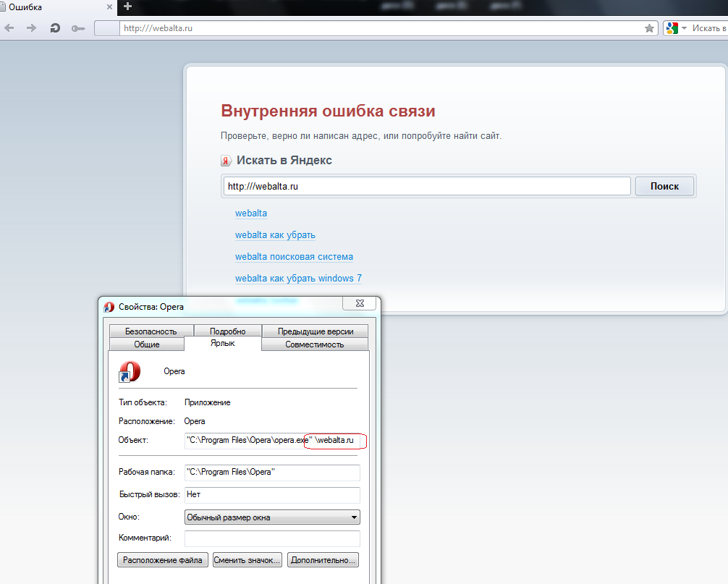
Task: Go forward in Opera browser
Action: tap(31, 28)
